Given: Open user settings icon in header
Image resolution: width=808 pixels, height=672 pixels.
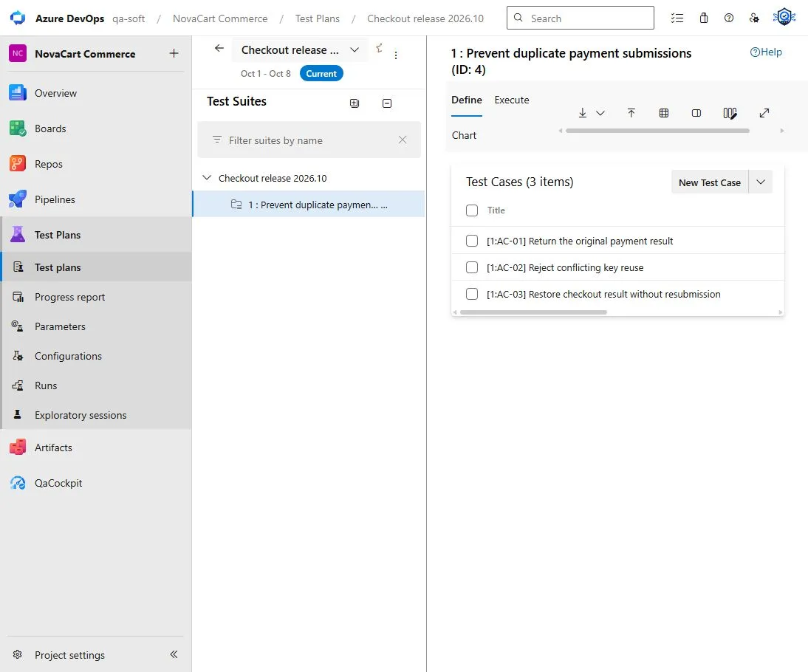Looking at the screenshot, I should [x=754, y=18].
